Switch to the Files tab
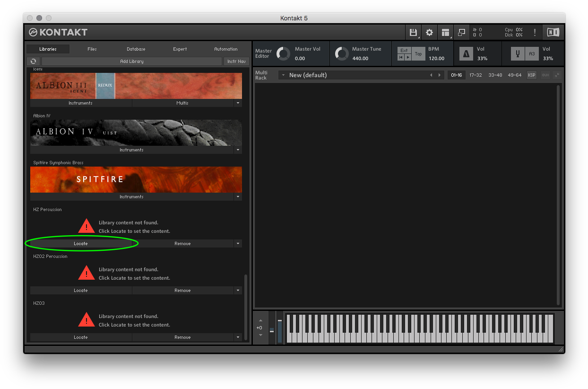Image resolution: width=588 pixels, height=389 pixels. coord(92,49)
